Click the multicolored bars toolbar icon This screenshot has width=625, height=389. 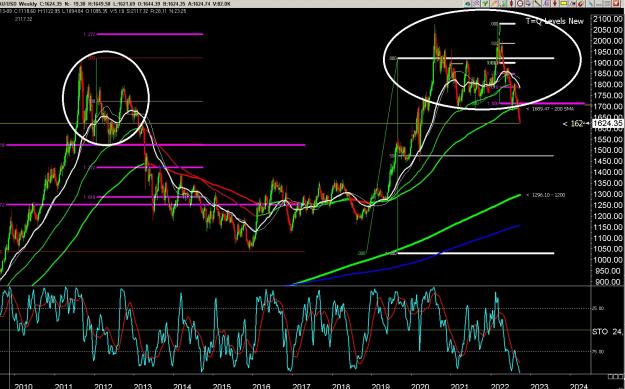click(x=503, y=4)
